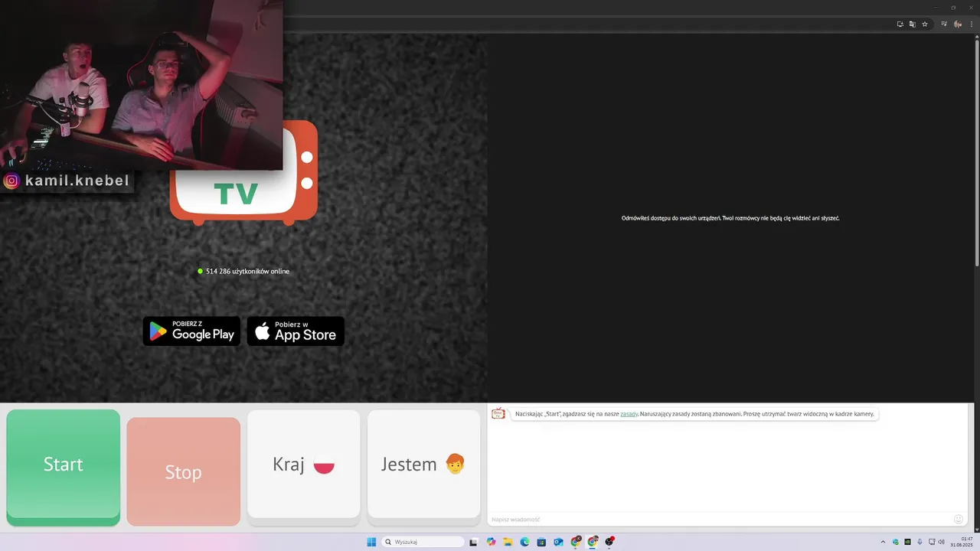
Task: Open Outlook from the taskbar
Action: pos(558,542)
